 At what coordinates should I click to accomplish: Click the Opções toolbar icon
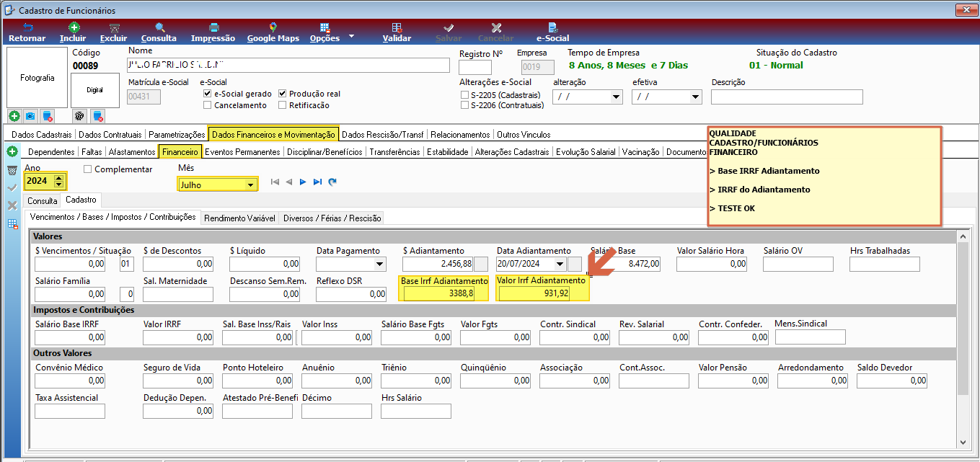[325, 27]
